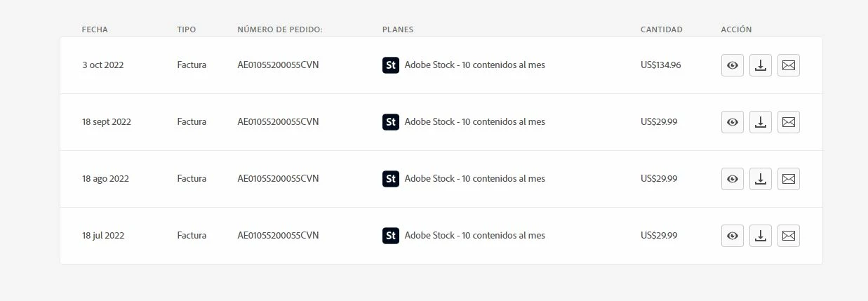Email the 3 oct 2022 invoice

point(788,65)
